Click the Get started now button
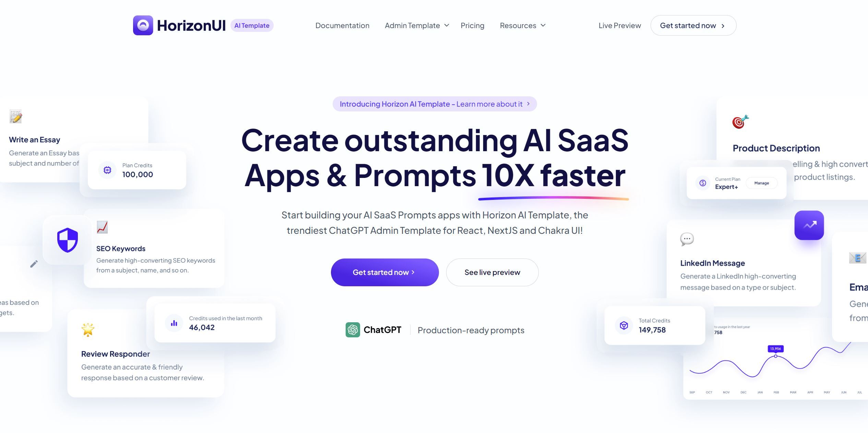Viewport: 868px width, 433px height. 384,272
